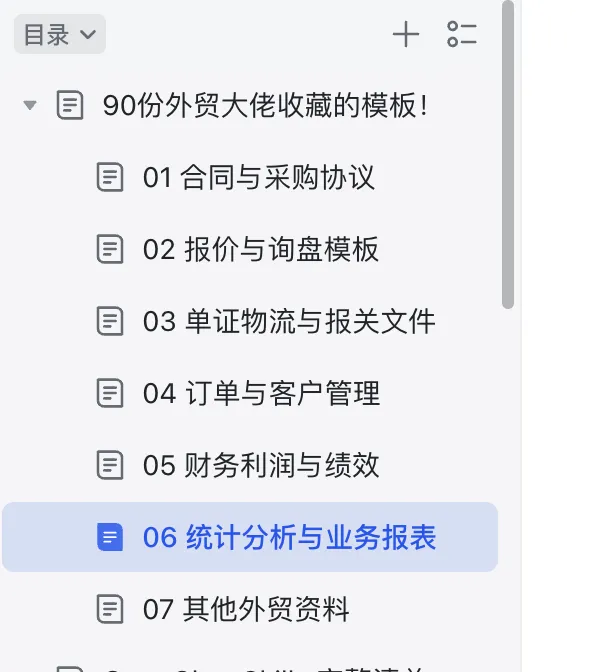Screen dimensions: 616x672
Task: Click the document icon next to 05 财务利润与绩效
Action: 110,465
